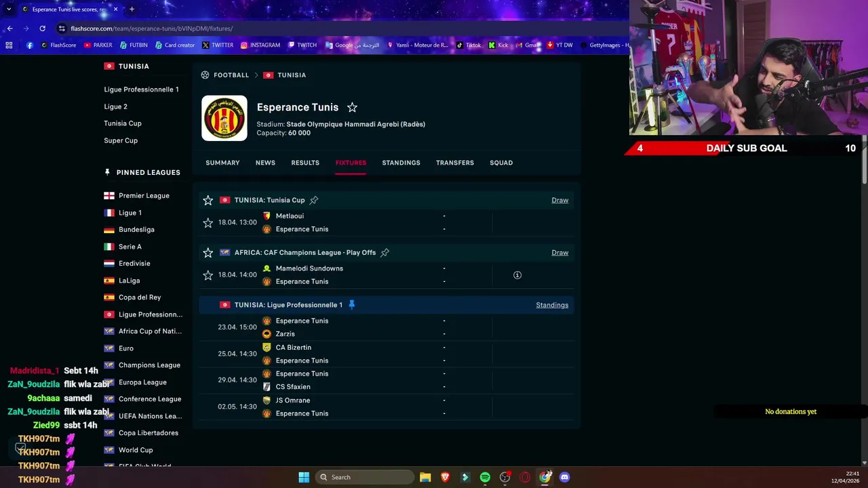This screenshot has height=488, width=868.
Task: Open pinned World Cup
Action: coord(136,450)
